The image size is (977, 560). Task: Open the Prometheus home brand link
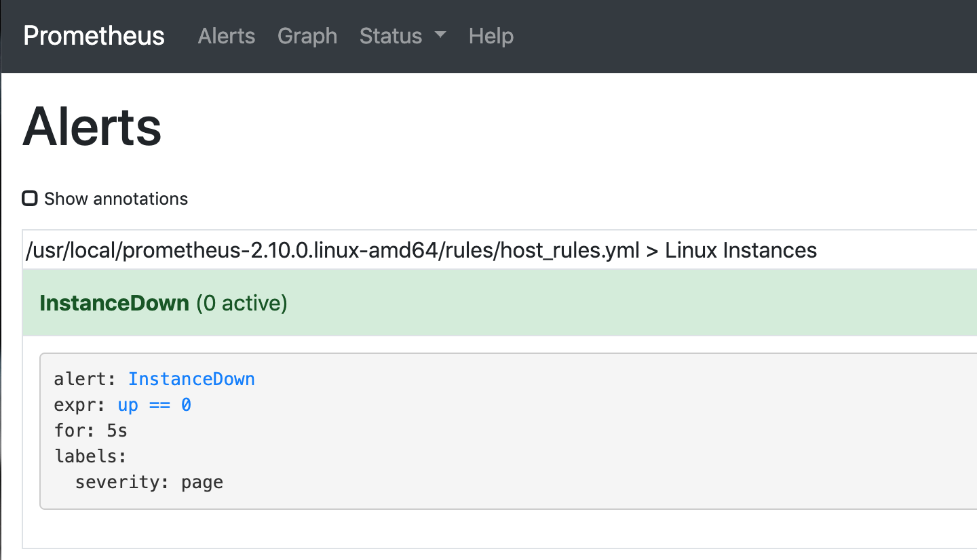click(94, 36)
